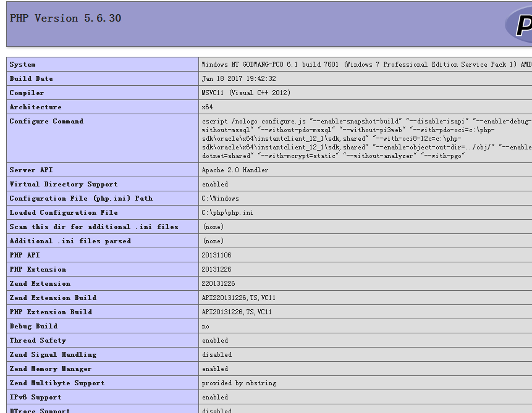Click the Zend Extension Build label
The image size is (532, 413).
click(x=53, y=298)
